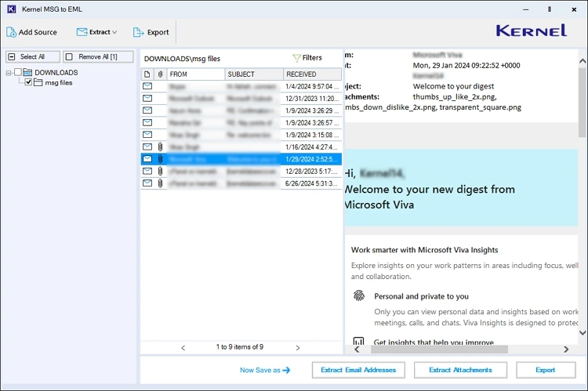Screen dimensions: 588x391
Task: Sort emails by the SUBJECT column header
Action: tap(252, 74)
